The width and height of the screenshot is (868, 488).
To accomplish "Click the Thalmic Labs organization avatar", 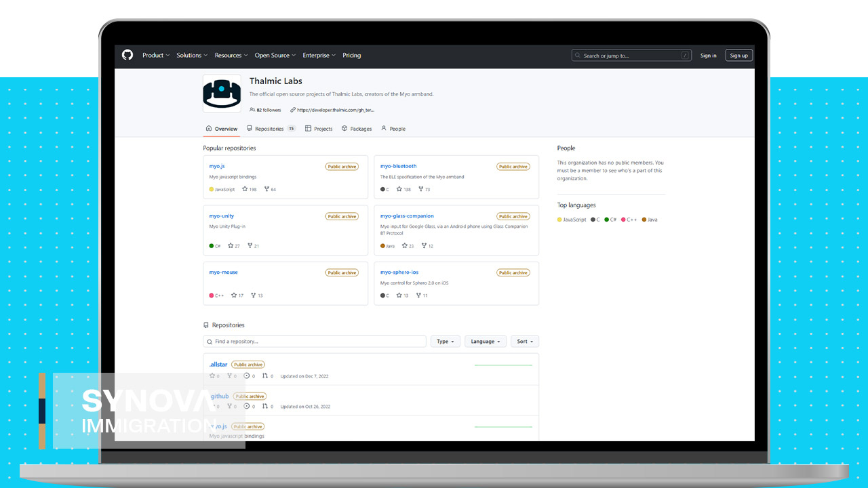I will 222,94.
